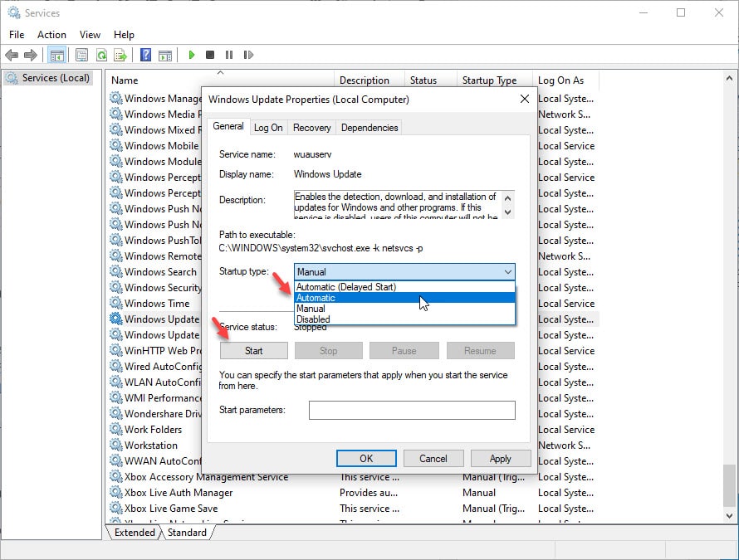Toggle the Show/Hide Console Tree icon
This screenshot has width=739, height=560.
point(57,55)
